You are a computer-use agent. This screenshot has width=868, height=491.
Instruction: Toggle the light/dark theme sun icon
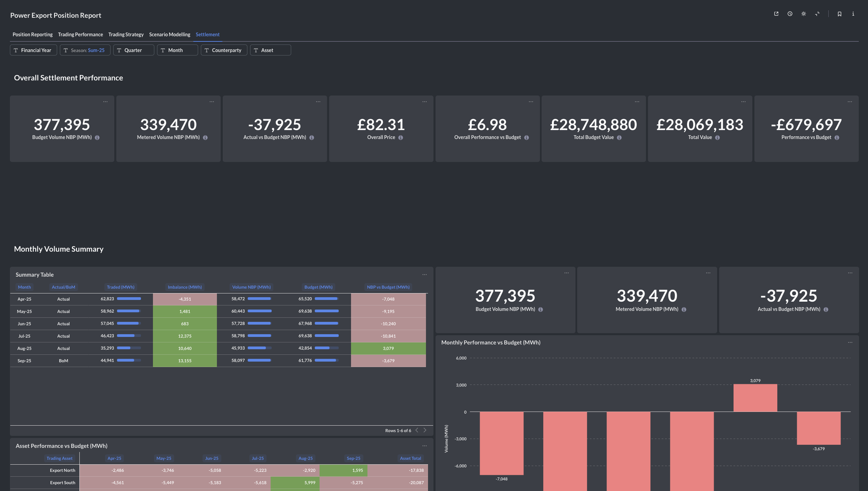pos(803,14)
